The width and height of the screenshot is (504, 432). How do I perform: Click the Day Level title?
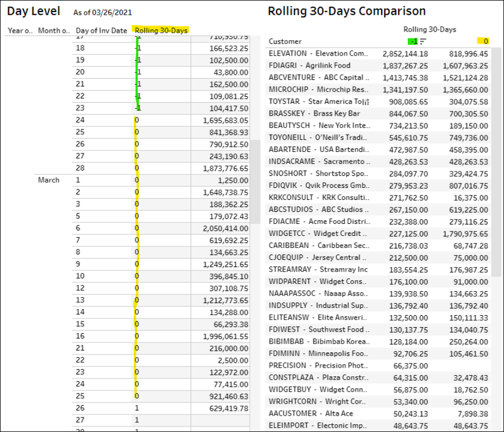(x=33, y=11)
